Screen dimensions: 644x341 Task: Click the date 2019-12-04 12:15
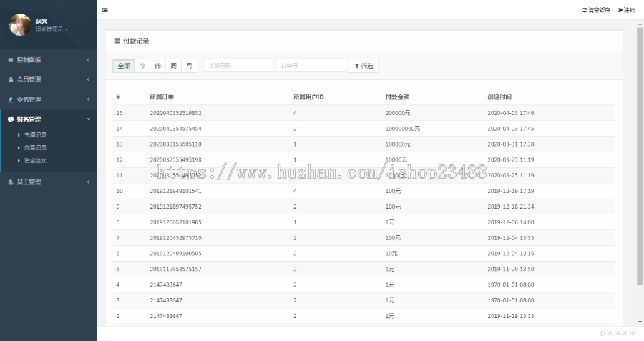(510, 254)
